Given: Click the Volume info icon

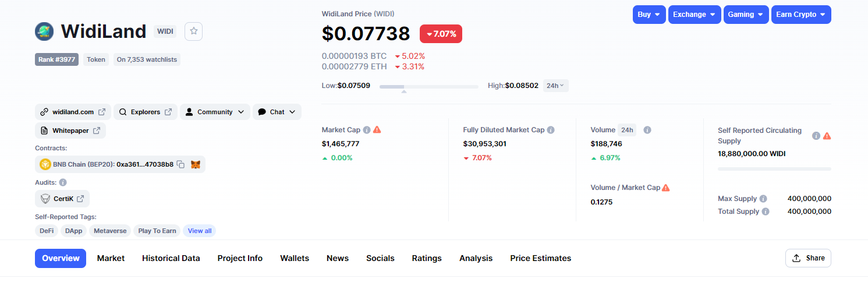Looking at the screenshot, I should tap(647, 130).
